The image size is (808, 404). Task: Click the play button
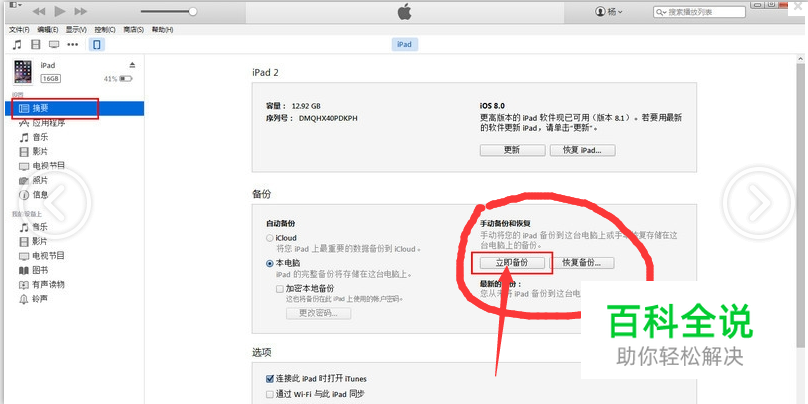tap(60, 11)
